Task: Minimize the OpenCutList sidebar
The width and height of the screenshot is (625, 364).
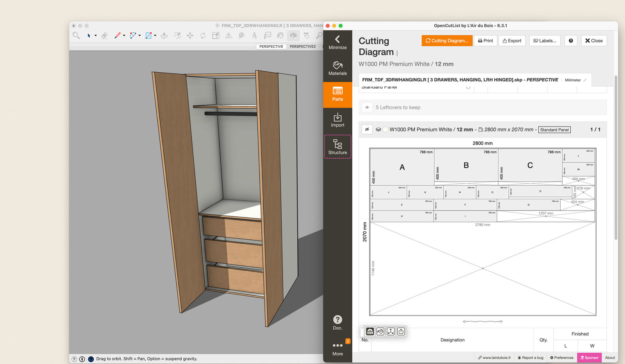Action: coord(337,43)
